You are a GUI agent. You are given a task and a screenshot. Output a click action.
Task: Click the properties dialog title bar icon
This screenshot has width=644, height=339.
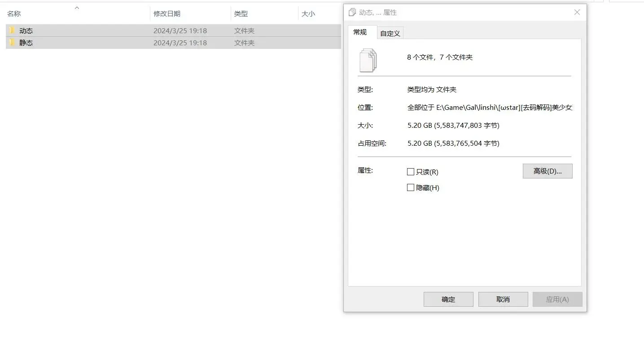pyautogui.click(x=352, y=13)
